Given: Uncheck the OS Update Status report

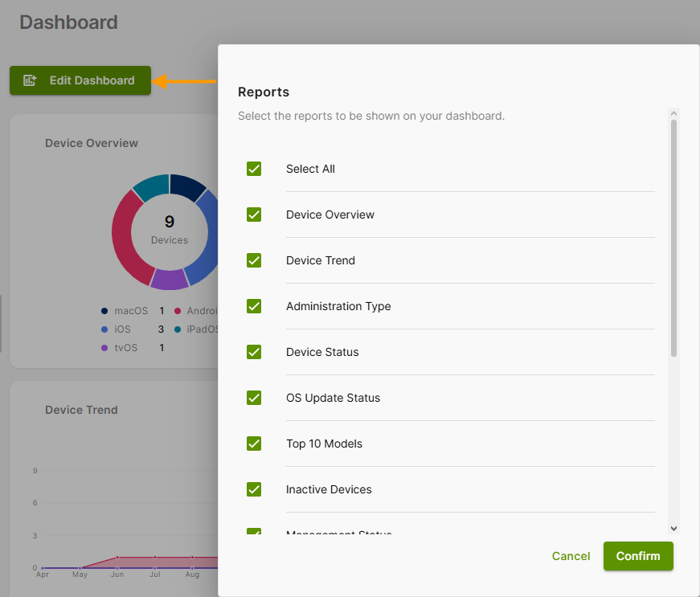Looking at the screenshot, I should (x=254, y=398).
